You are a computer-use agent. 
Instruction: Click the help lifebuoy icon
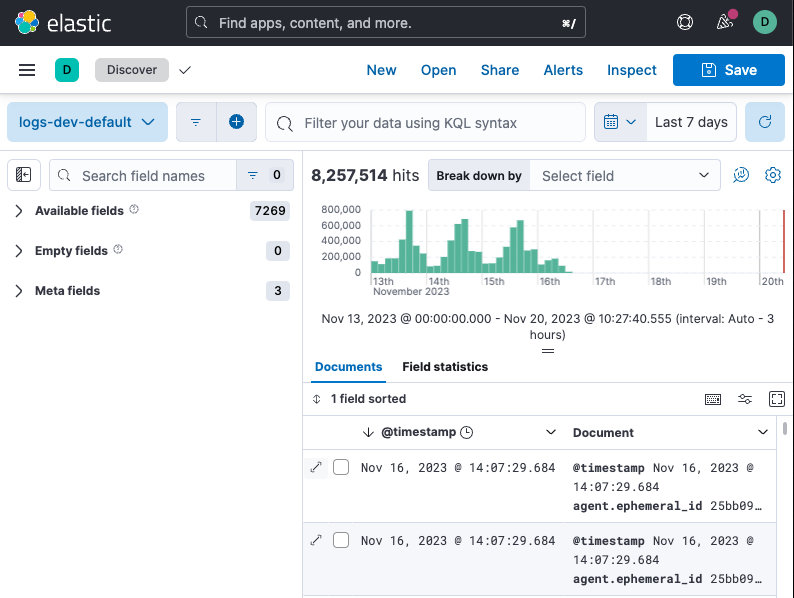(x=685, y=22)
